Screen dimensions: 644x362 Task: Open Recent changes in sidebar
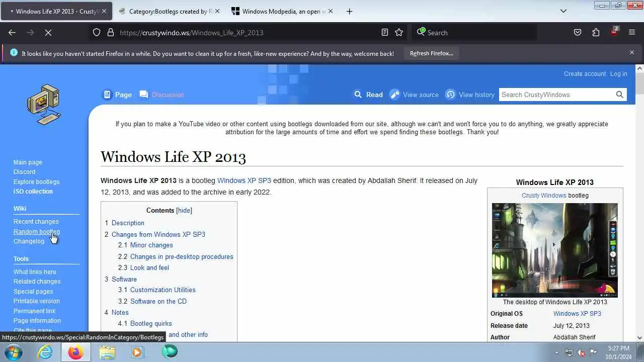pos(36,222)
